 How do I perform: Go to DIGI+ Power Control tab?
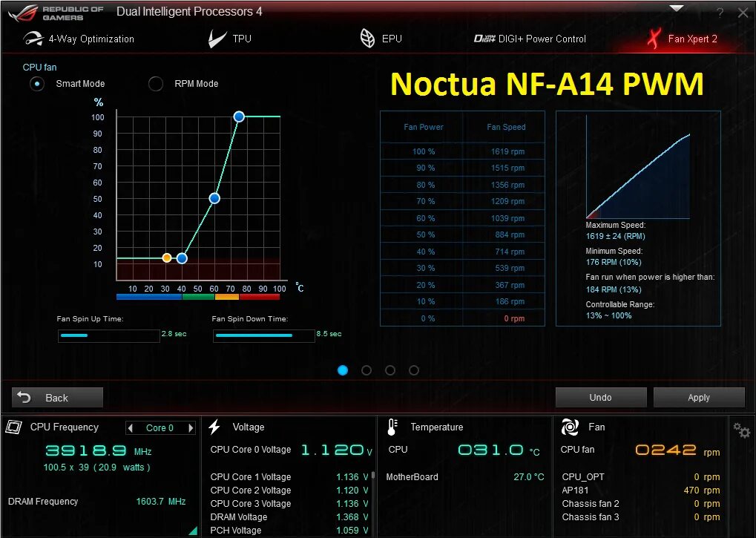[530, 39]
